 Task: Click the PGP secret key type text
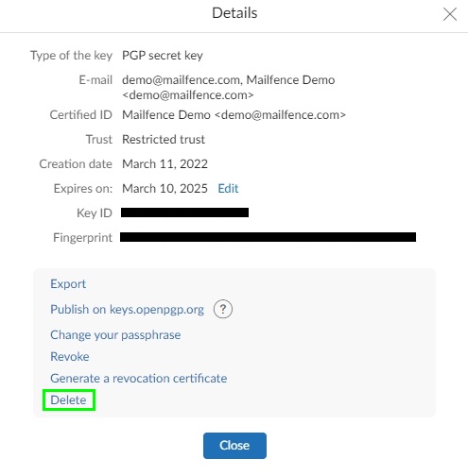pos(163,56)
